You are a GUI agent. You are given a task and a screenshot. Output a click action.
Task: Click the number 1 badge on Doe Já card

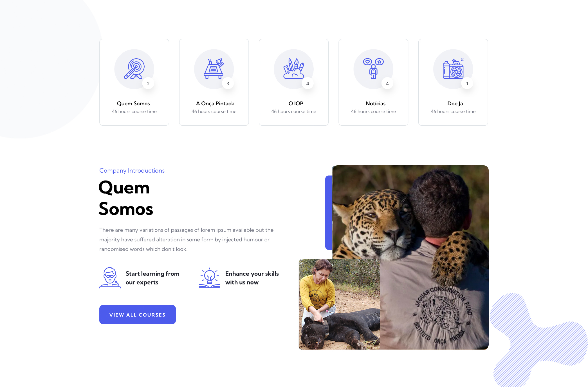coord(467,84)
